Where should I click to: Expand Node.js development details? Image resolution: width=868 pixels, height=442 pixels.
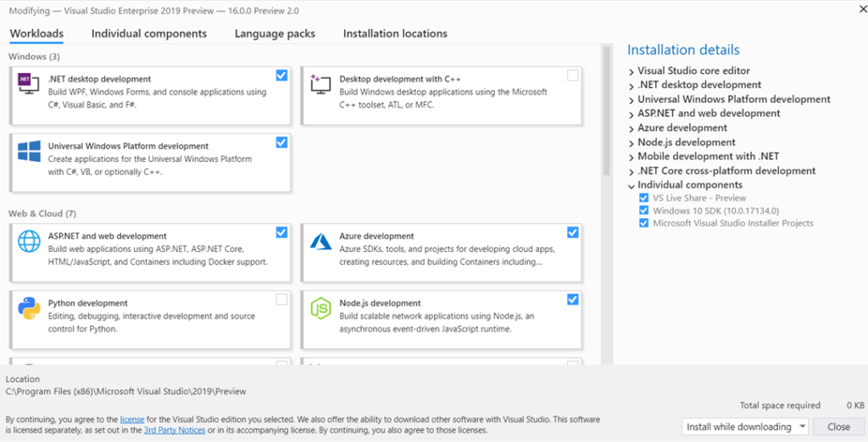631,143
